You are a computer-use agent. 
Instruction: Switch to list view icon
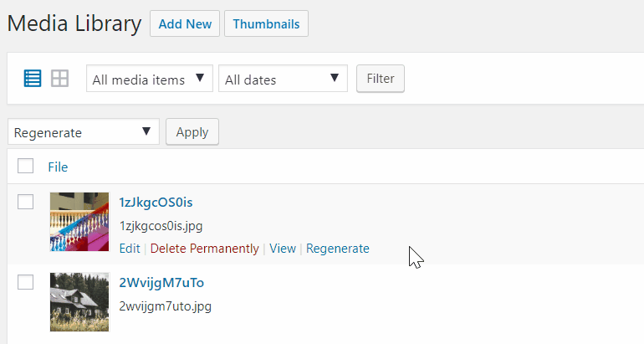tap(33, 78)
